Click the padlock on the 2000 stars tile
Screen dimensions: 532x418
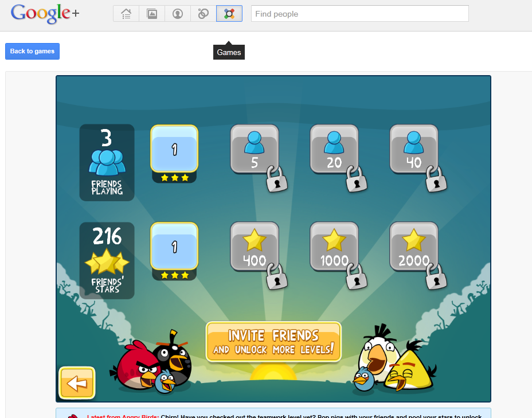436,277
